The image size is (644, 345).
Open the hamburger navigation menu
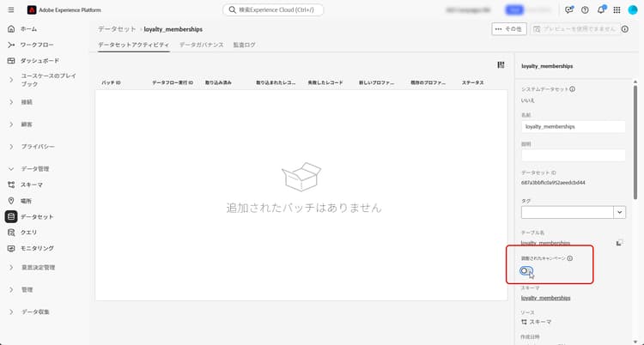tap(11, 9)
